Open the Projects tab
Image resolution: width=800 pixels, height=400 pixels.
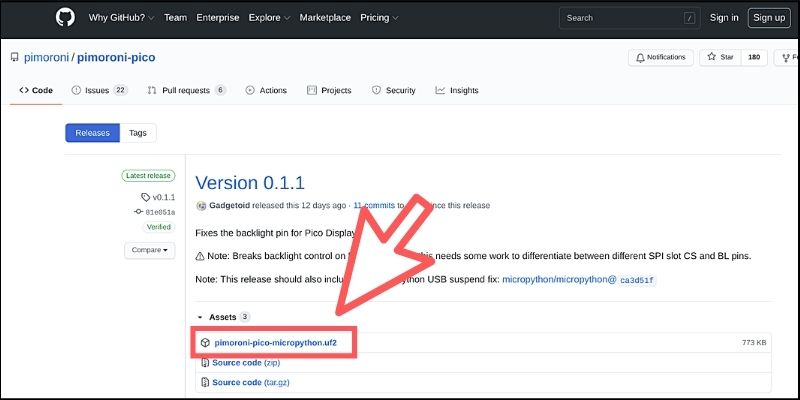(329, 90)
